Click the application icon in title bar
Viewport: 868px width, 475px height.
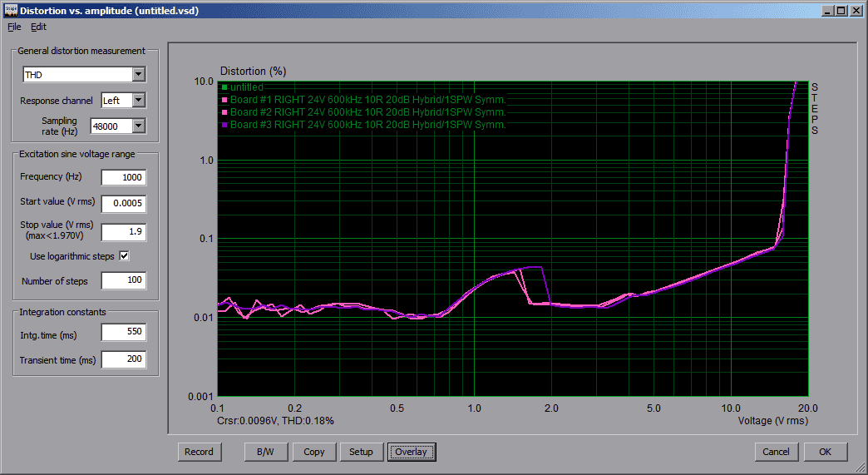coord(9,11)
